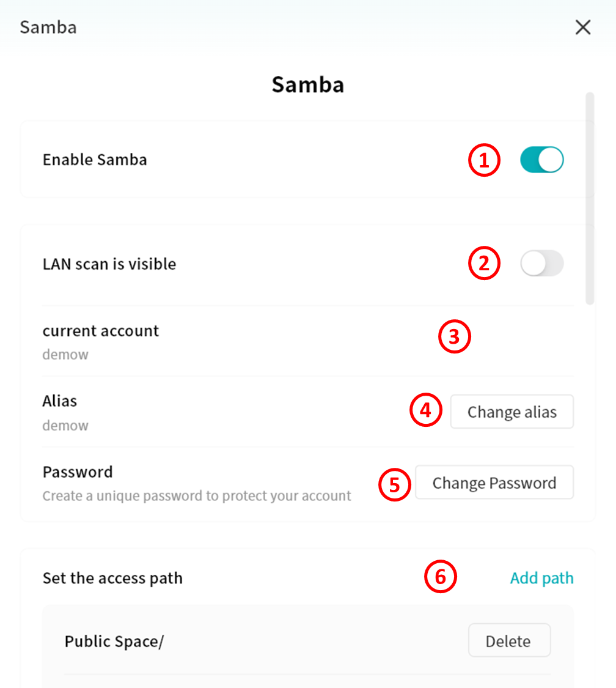Click the red circled number 2 marker
The width and height of the screenshot is (616, 688).
tap(484, 264)
